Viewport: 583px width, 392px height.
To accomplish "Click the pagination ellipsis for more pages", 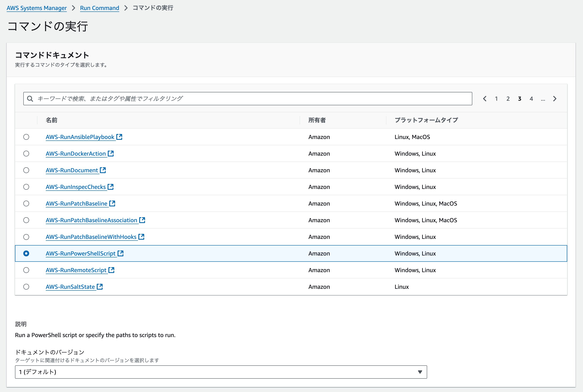I will point(543,99).
